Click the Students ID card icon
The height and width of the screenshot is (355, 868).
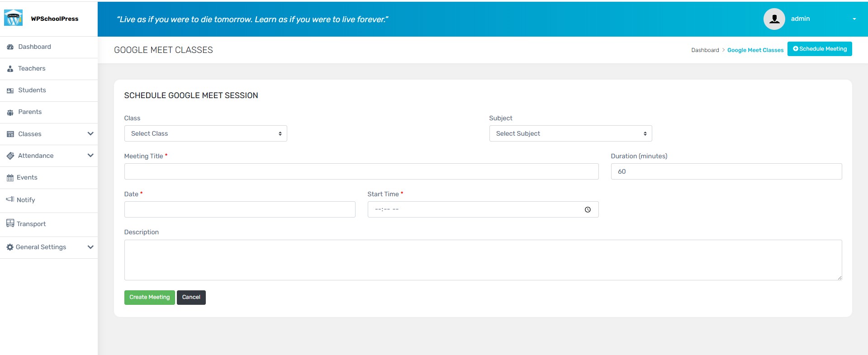pos(10,90)
